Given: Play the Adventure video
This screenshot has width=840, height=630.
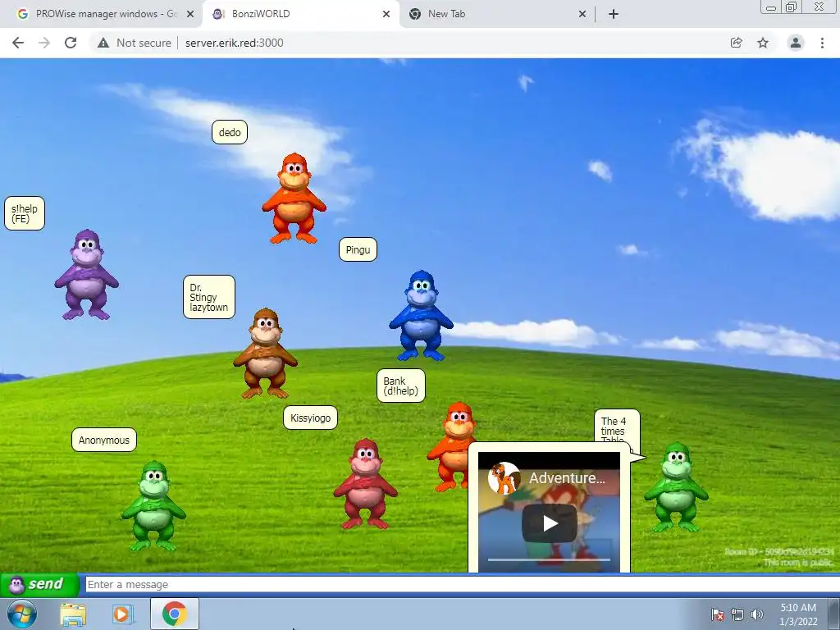Looking at the screenshot, I should pyautogui.click(x=549, y=523).
